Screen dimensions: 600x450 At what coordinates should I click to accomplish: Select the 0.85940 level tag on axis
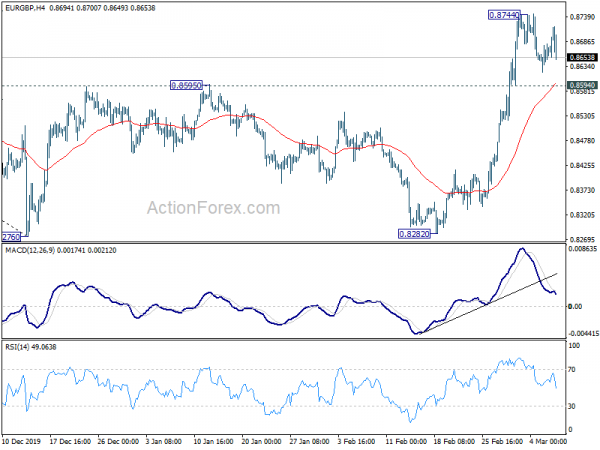(582, 85)
